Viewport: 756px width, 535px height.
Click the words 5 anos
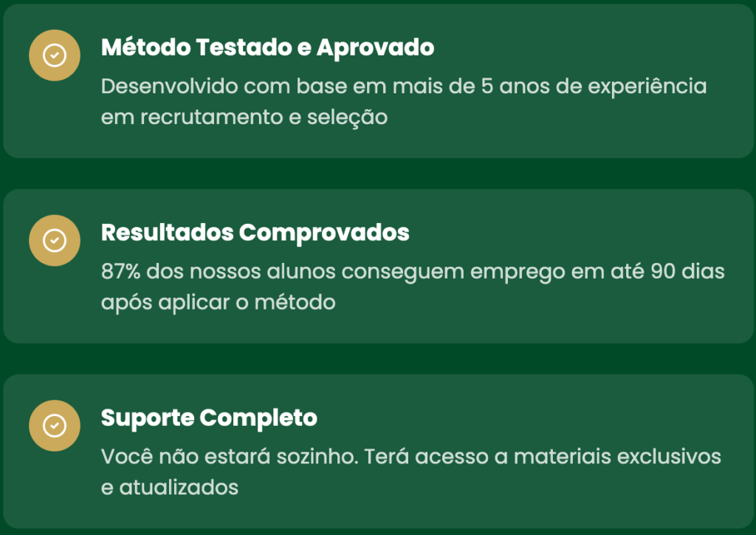(x=514, y=86)
